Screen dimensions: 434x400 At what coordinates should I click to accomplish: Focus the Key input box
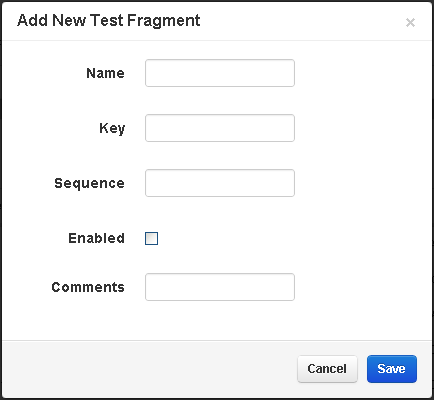(220, 128)
